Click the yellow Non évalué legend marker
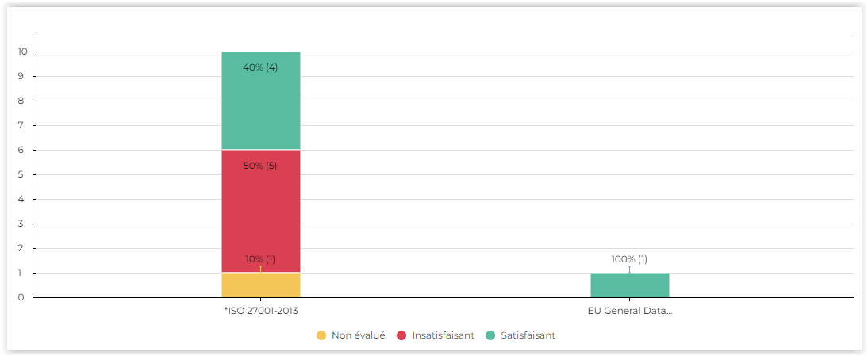868x356 pixels. (321, 335)
